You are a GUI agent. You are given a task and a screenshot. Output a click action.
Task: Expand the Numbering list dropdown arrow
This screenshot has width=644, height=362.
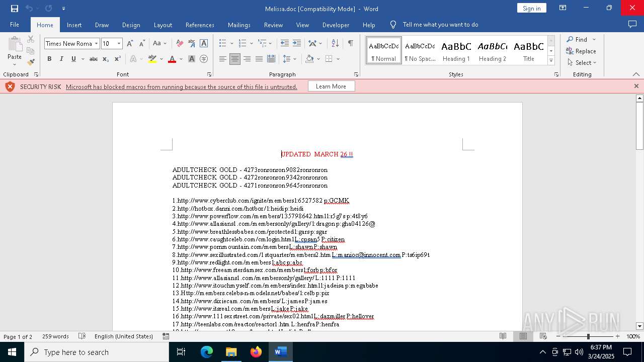coord(252,44)
